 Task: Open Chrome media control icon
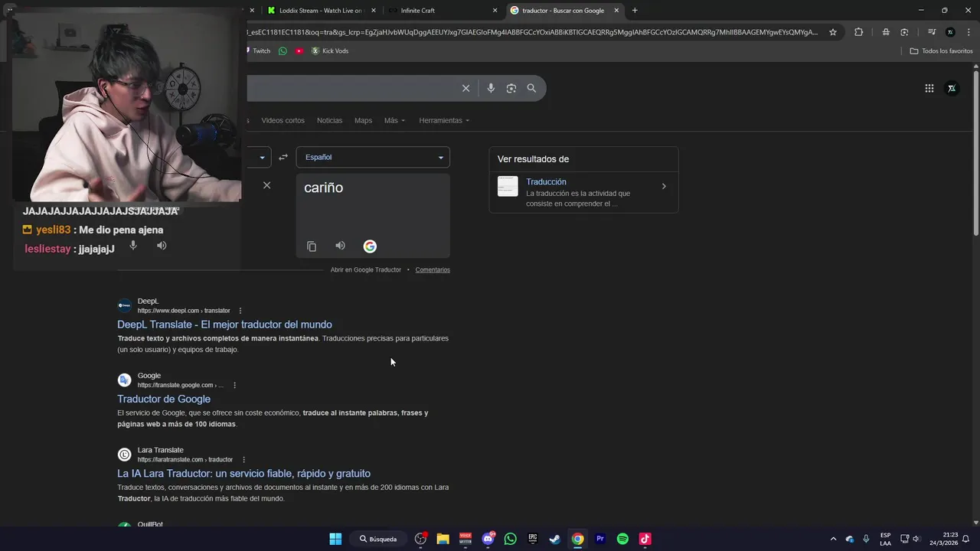coord(931,32)
